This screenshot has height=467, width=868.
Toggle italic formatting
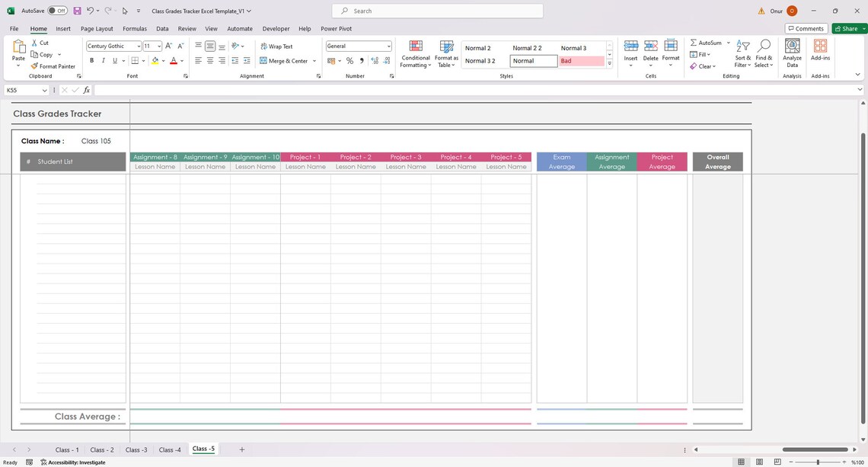coord(103,61)
